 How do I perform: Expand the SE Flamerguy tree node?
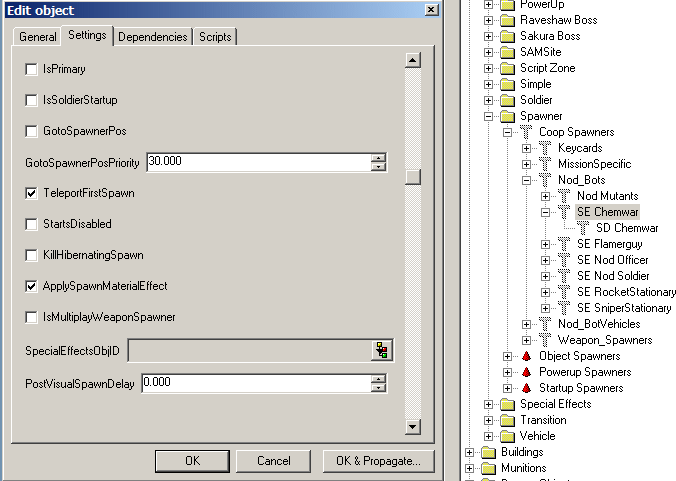(x=546, y=244)
